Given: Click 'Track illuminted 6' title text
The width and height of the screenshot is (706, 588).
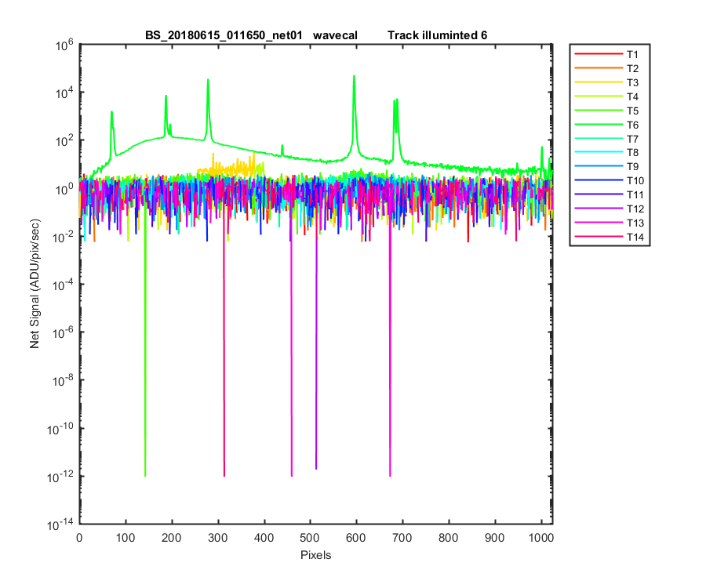Looking at the screenshot, I should point(437,35).
